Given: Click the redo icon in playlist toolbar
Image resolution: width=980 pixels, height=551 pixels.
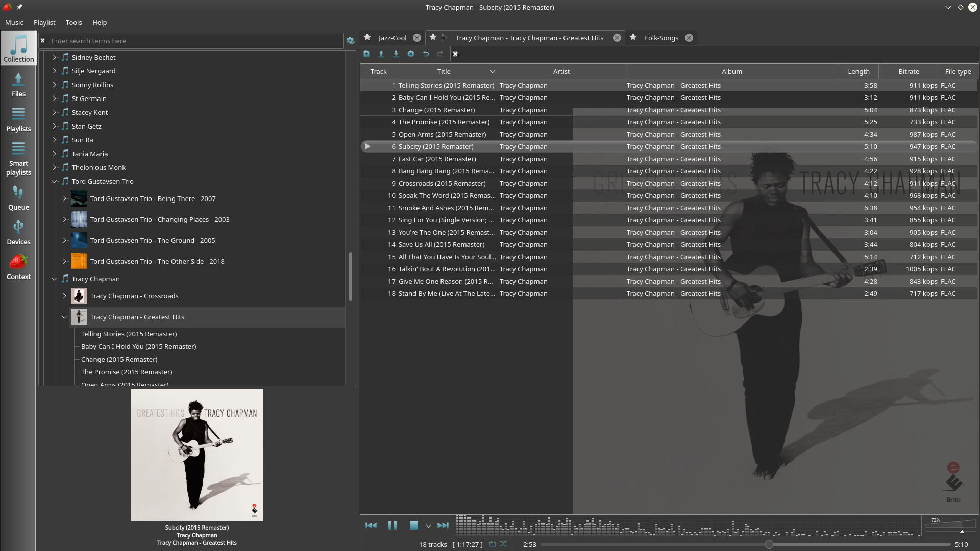Looking at the screenshot, I should pos(440,54).
